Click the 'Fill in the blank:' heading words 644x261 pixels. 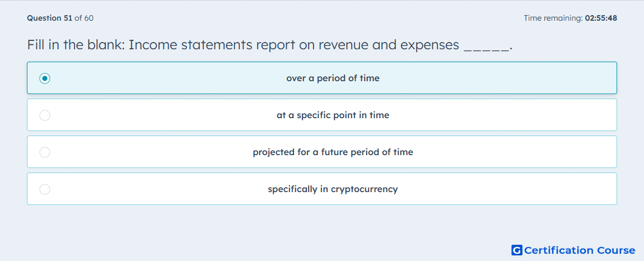pos(76,45)
